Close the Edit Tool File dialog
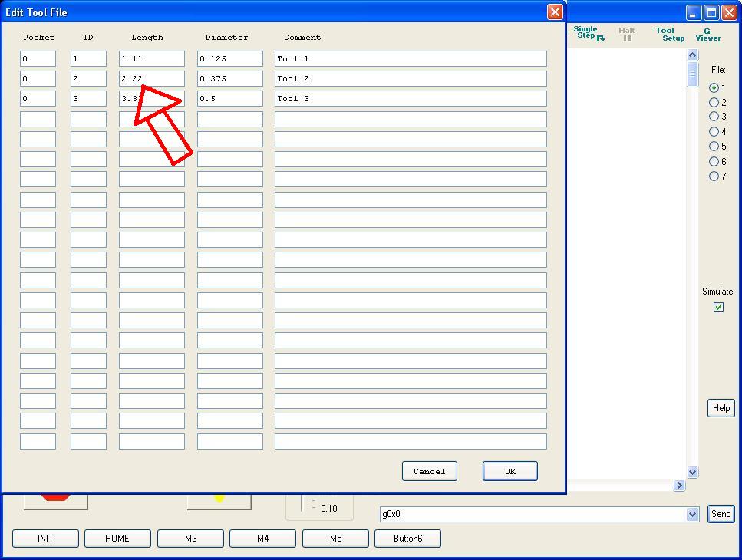This screenshot has width=742, height=560. coord(555,12)
